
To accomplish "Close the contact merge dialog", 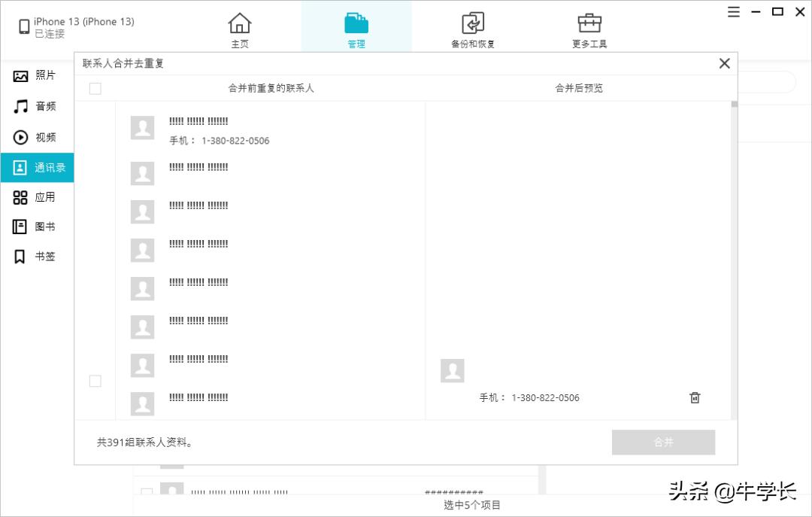I will [724, 63].
